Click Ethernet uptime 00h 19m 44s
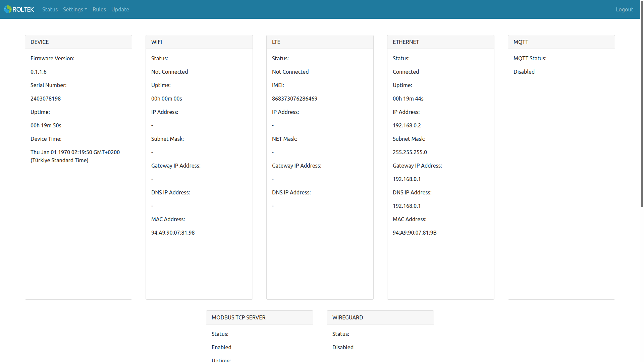Viewport: 644px width, 362px height. point(408,99)
